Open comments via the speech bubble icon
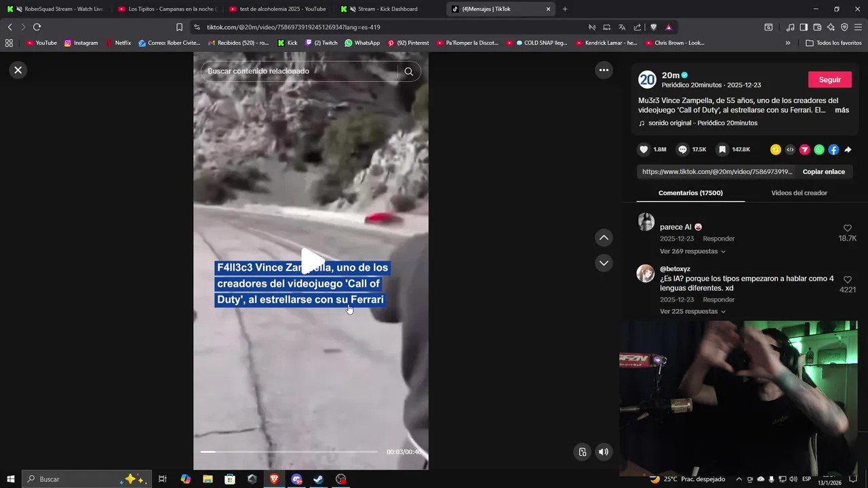This screenshot has width=868, height=488. coord(683,149)
